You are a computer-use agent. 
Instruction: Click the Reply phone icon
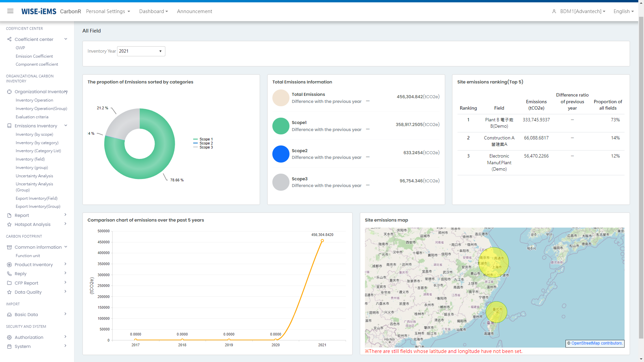[x=9, y=274]
